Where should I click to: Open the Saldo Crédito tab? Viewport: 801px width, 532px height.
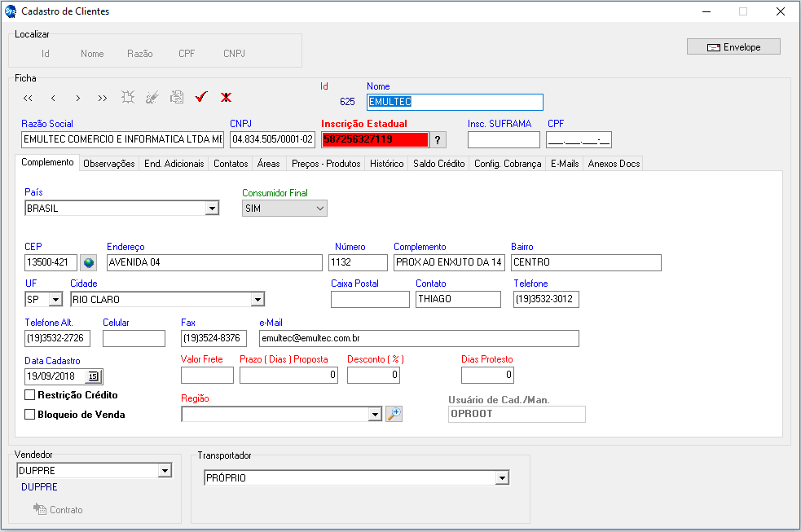[438, 164]
